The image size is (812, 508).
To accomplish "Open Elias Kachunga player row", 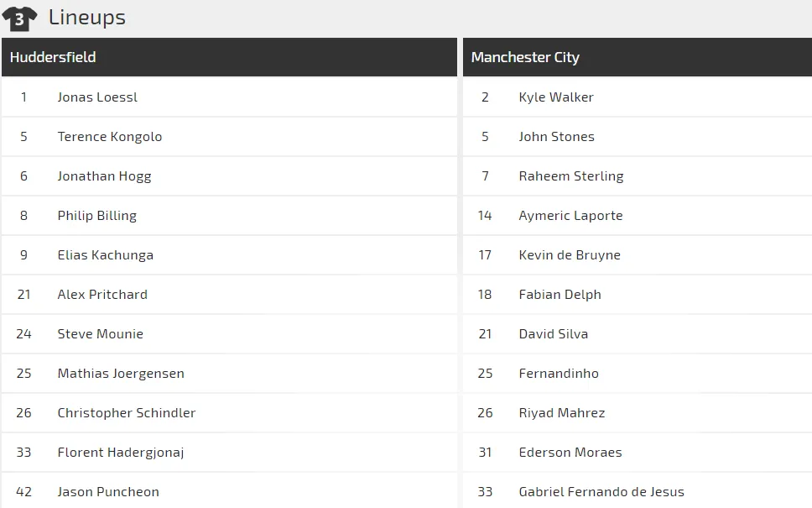I will click(x=229, y=255).
